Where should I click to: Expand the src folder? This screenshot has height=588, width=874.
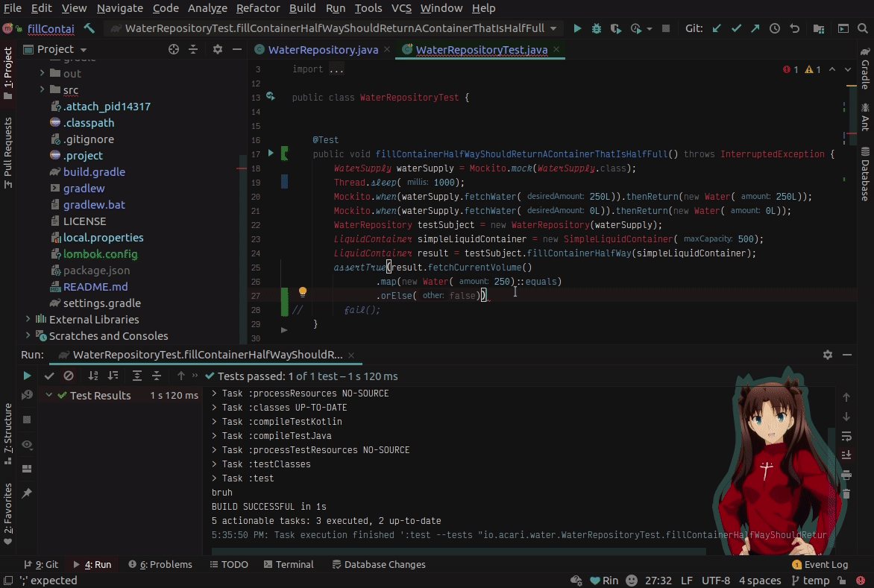click(42, 89)
